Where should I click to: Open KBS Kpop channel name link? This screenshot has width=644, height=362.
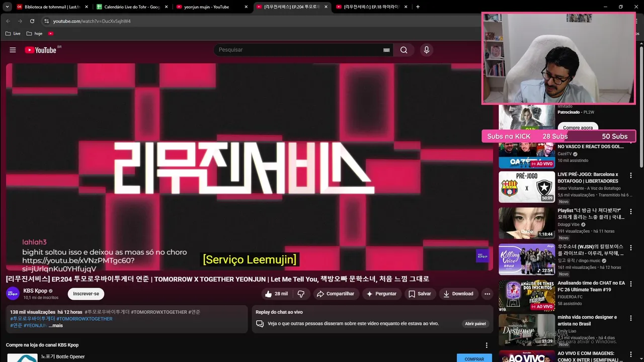point(35,291)
